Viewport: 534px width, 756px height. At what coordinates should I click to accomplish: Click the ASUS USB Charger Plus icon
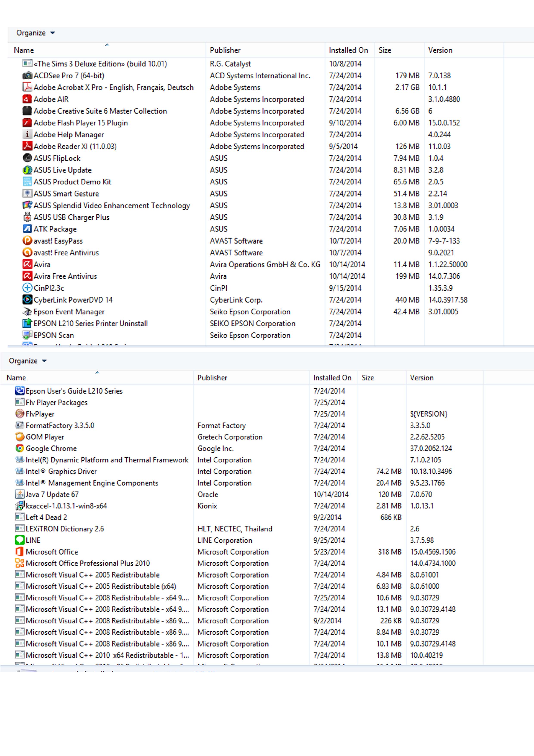pyautogui.click(x=27, y=217)
